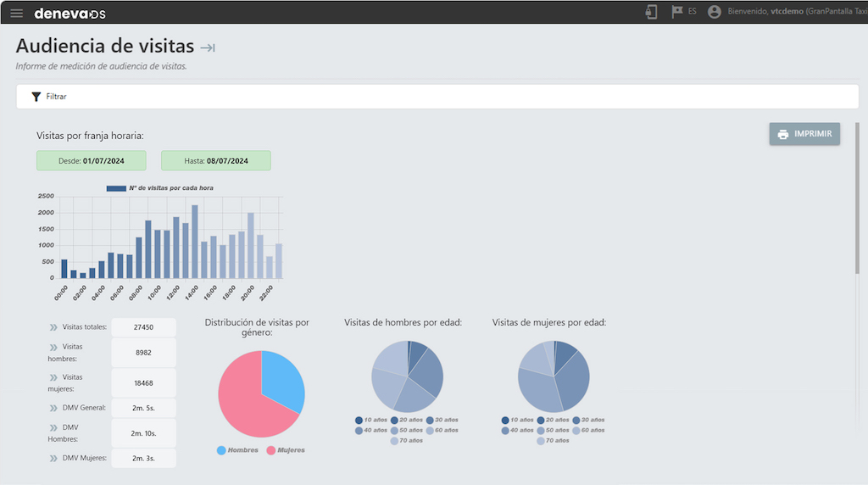The width and height of the screenshot is (868, 485).
Task: Click the locked device icon in header
Action: (651, 12)
